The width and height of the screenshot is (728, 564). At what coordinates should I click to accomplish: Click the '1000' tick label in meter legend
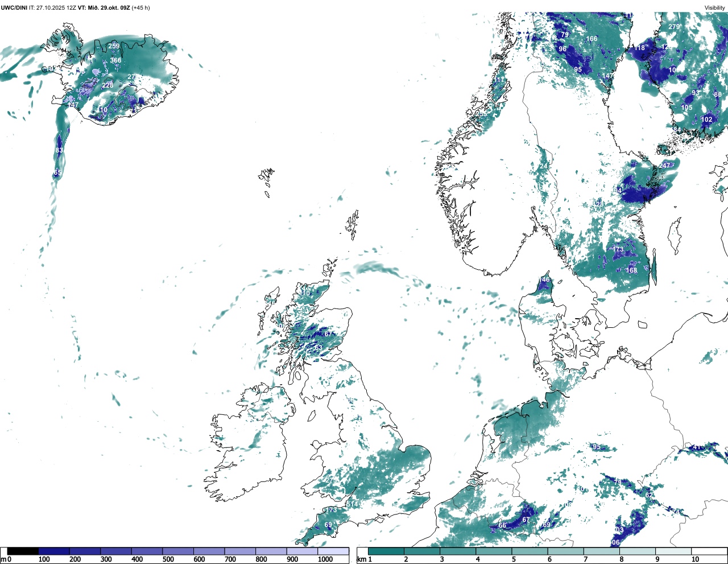(x=325, y=559)
